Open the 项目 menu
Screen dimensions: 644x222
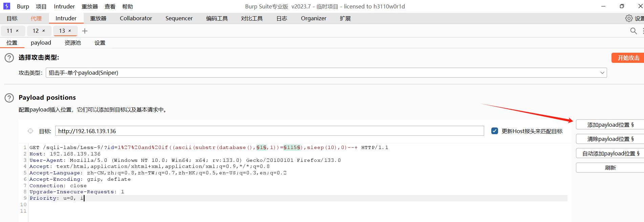41,6
